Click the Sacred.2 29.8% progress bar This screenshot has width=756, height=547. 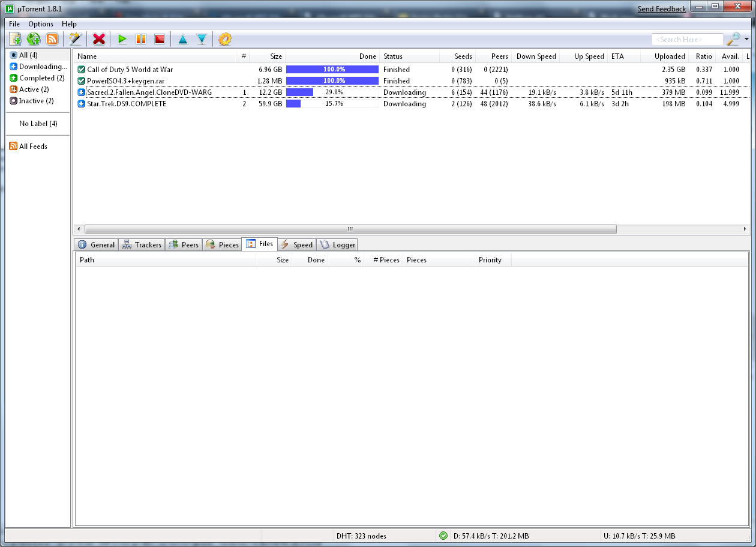[x=332, y=92]
